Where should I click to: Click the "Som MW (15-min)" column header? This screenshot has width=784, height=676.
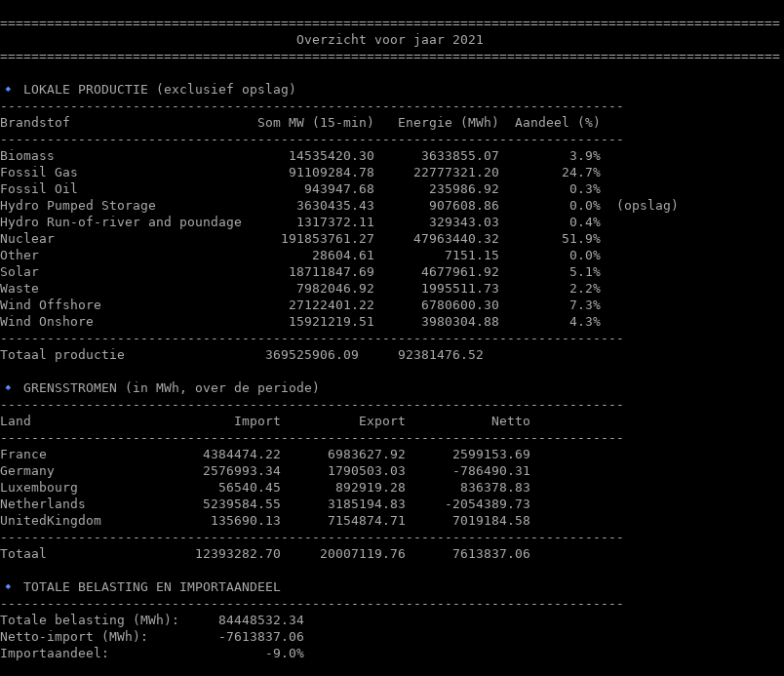[316, 123]
